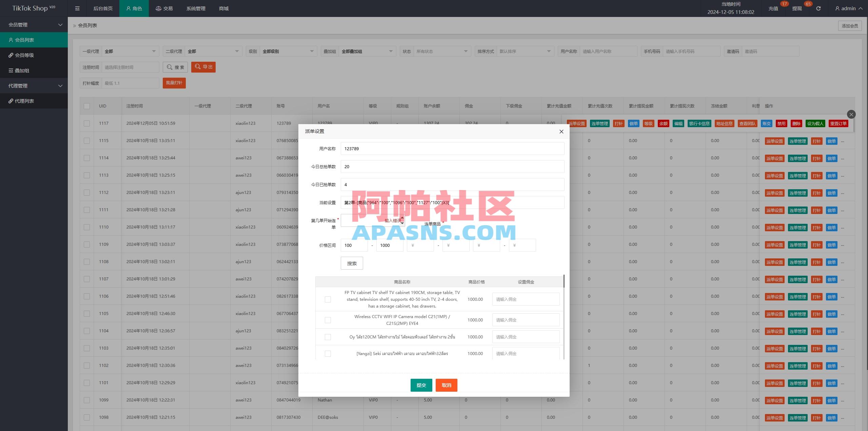Select the Wireless CCTV WIFI IP Camera product checkbox
This screenshot has height=431, width=868.
point(328,319)
